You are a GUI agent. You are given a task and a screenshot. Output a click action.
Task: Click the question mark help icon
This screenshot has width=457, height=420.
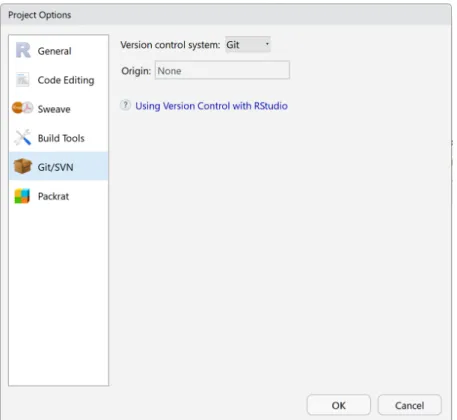tap(125, 105)
